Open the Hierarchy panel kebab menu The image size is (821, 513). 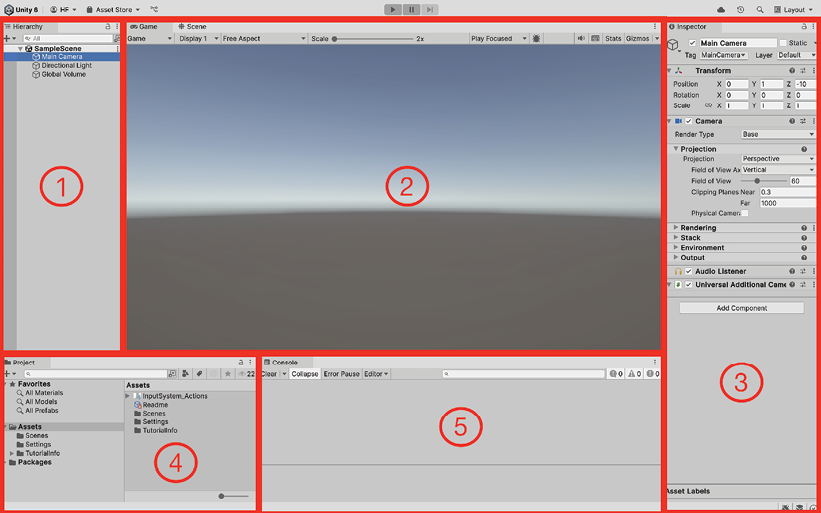pyautogui.click(x=116, y=26)
